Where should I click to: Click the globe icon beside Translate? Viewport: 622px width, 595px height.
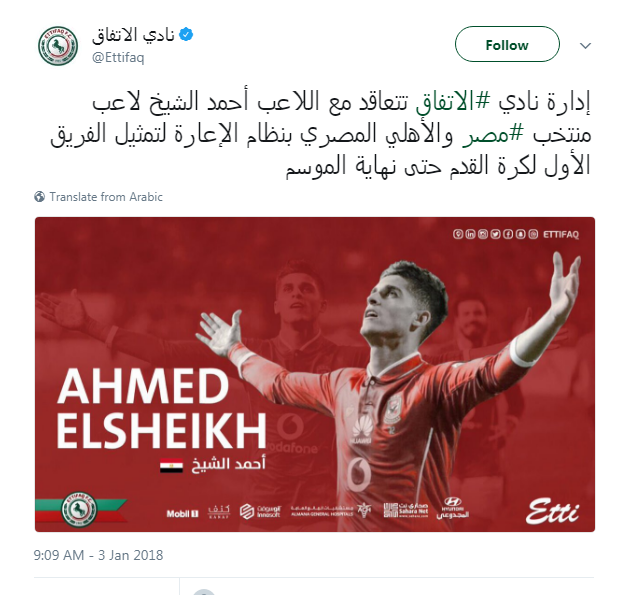point(40,197)
